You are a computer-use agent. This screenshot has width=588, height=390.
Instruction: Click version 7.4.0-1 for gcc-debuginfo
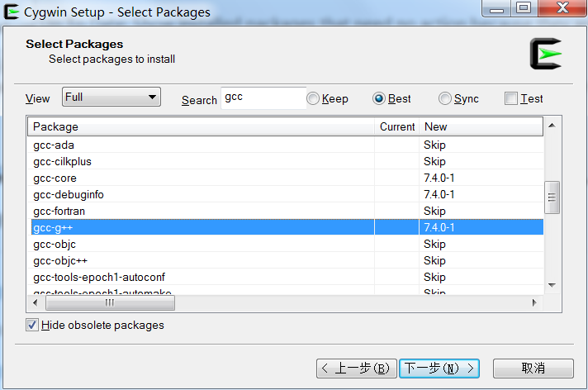point(439,194)
